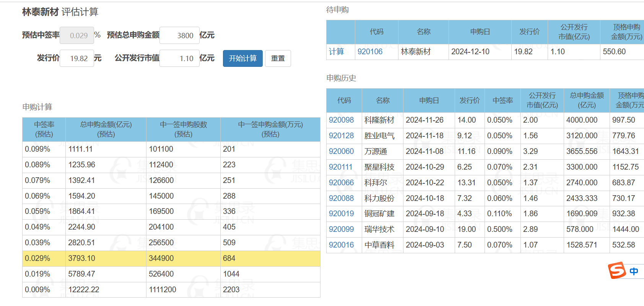Click the 公开发行市值 input field
The image size is (644, 306).
tap(179, 58)
